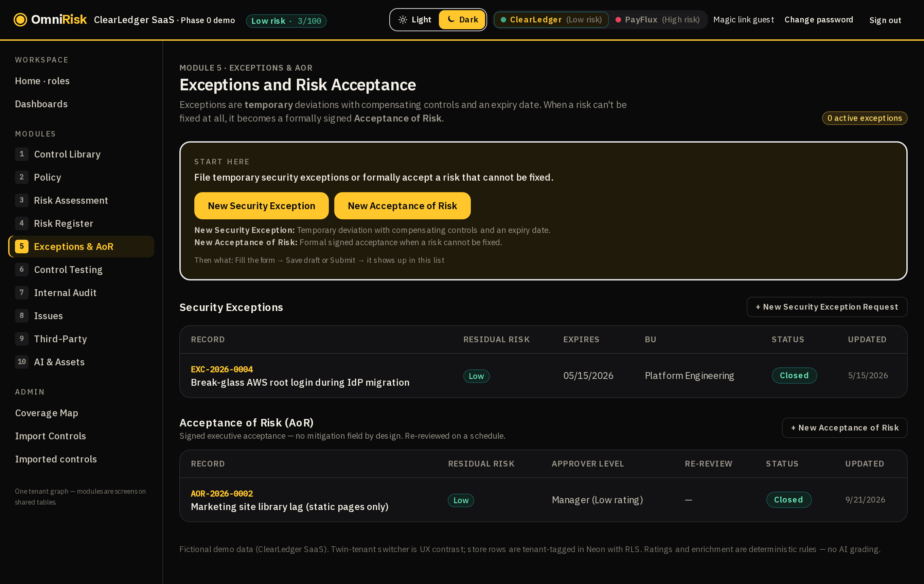Screen dimensions: 924x584
Task: Open record AOR-2026-0002
Action: pos(222,493)
